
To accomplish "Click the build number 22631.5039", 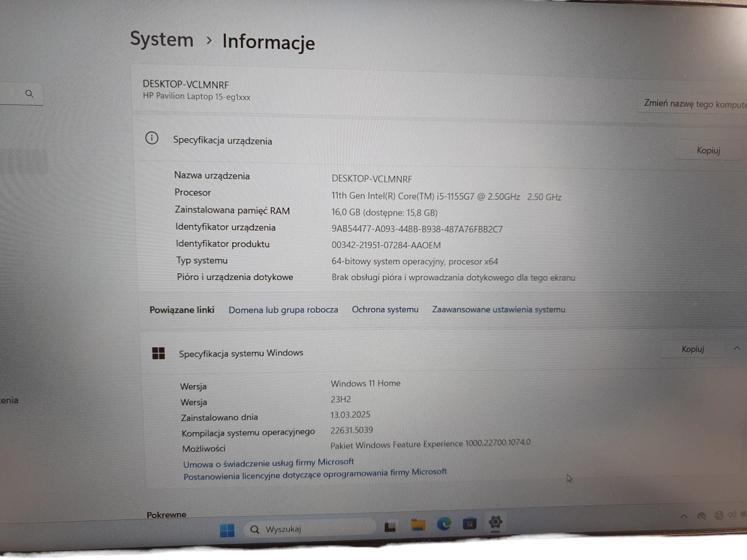I will coord(351,430).
